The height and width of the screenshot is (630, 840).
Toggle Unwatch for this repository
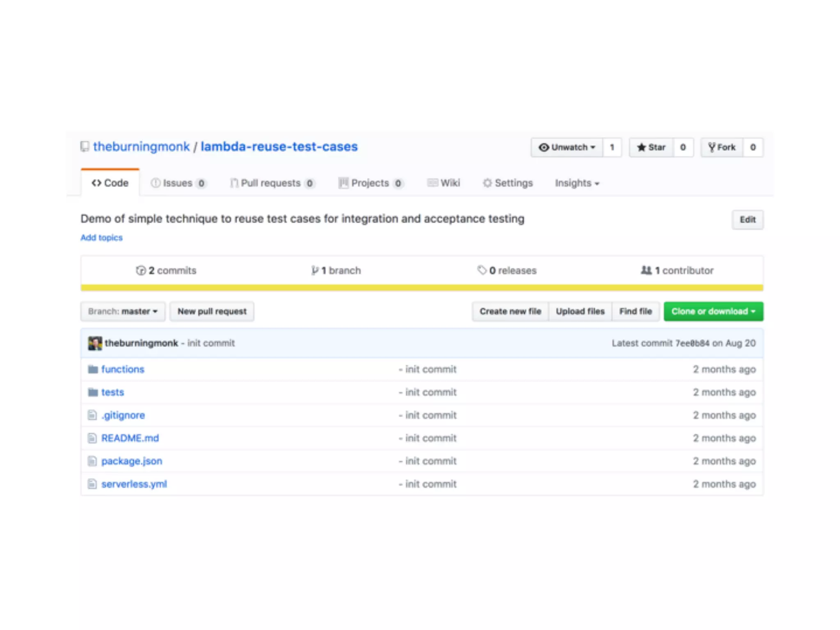(x=567, y=148)
